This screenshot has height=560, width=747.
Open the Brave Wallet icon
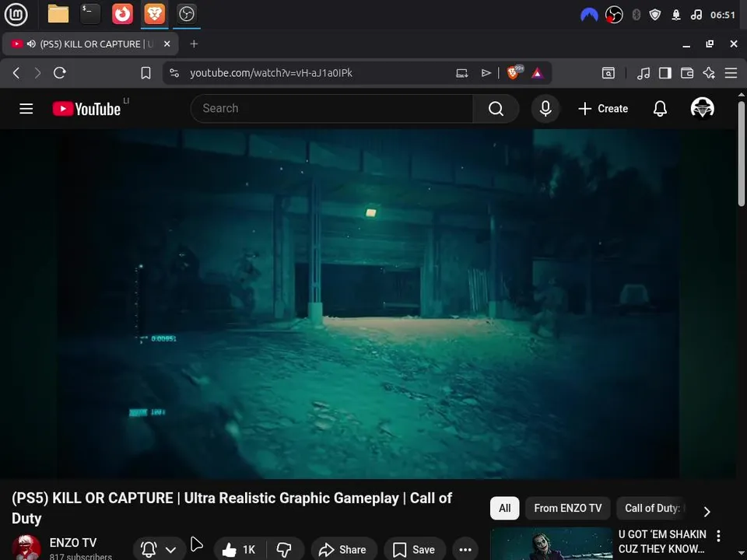coord(687,73)
